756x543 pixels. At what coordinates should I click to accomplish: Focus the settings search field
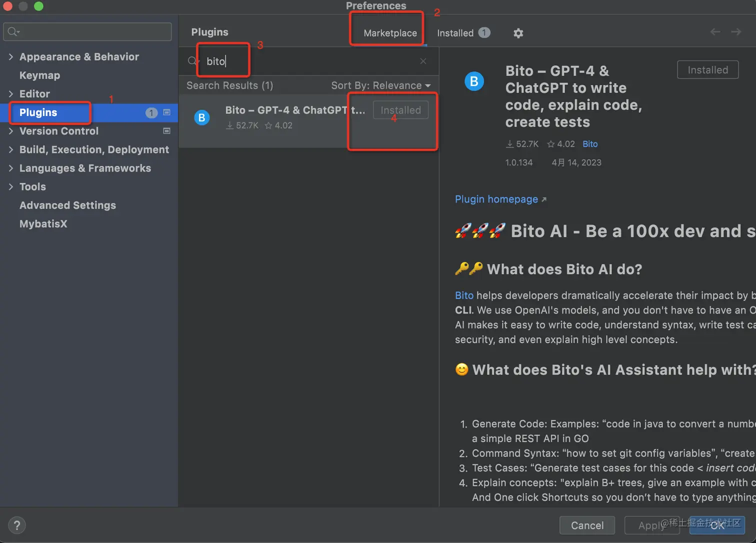(x=87, y=31)
